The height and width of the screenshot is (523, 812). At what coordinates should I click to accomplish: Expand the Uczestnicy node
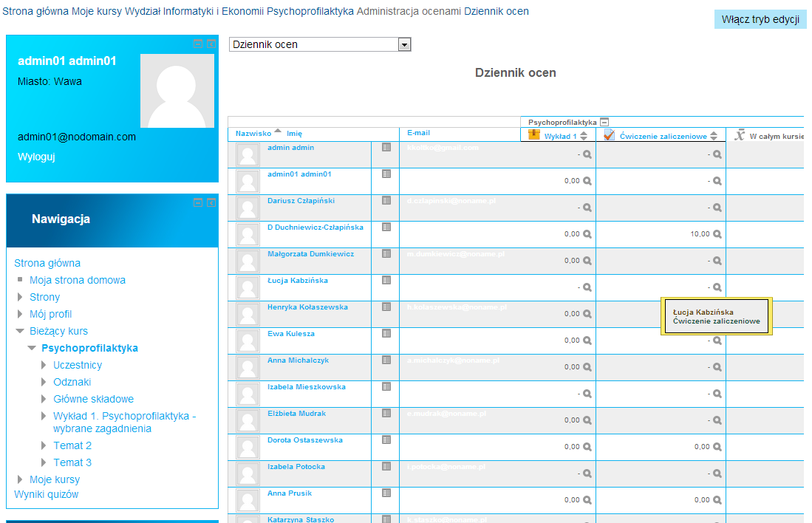[44, 365]
